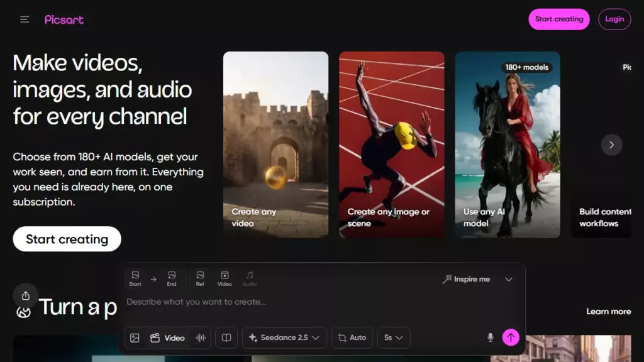Switch to image generation mode icon
The width and height of the screenshot is (644, 362).
(135, 337)
